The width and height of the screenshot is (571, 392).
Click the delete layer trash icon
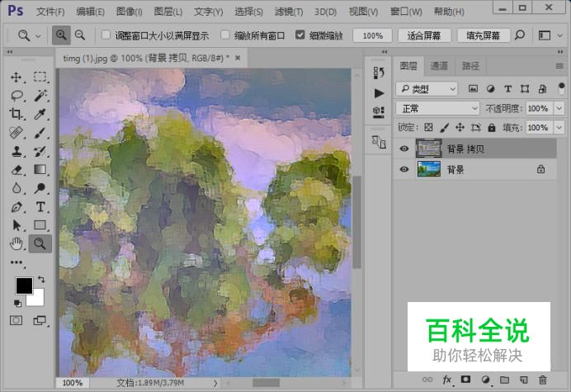(x=543, y=380)
